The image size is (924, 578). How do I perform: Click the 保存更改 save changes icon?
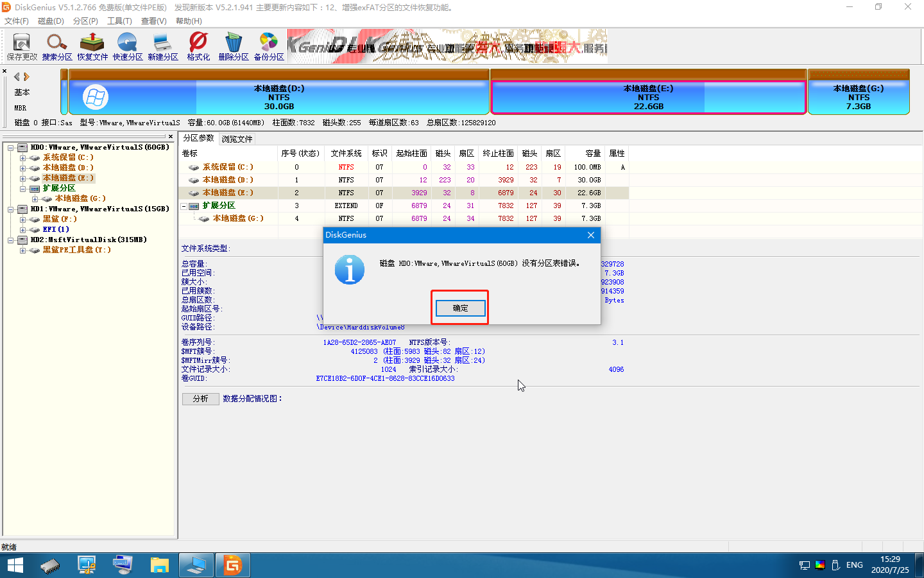click(x=22, y=46)
